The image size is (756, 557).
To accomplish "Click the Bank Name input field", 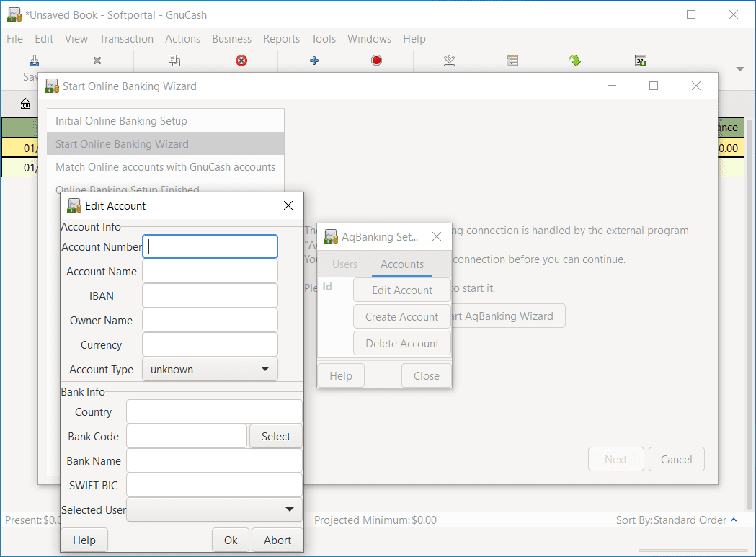I will point(214,460).
